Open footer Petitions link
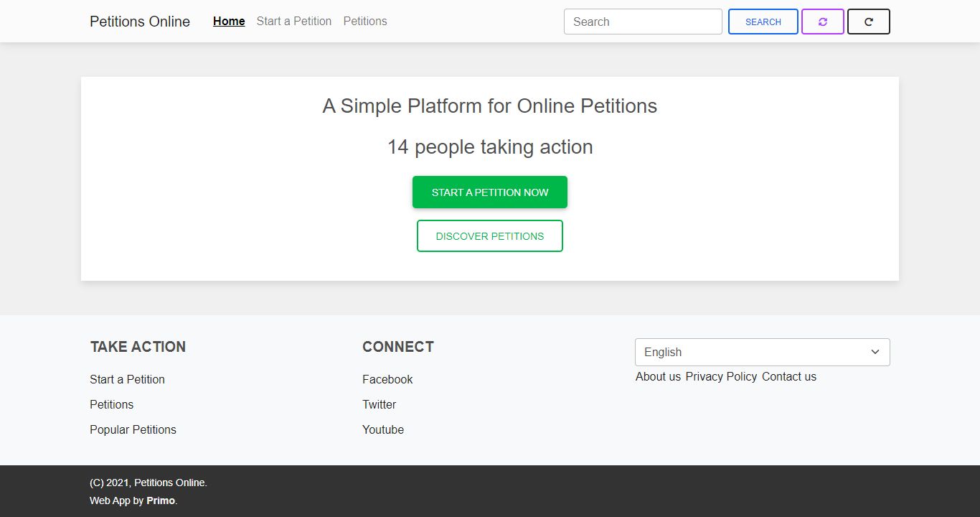Image resolution: width=980 pixels, height=517 pixels. (x=111, y=404)
